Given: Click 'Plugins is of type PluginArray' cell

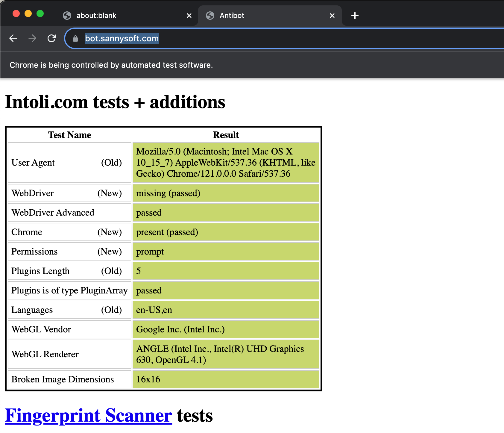Looking at the screenshot, I should [69, 290].
